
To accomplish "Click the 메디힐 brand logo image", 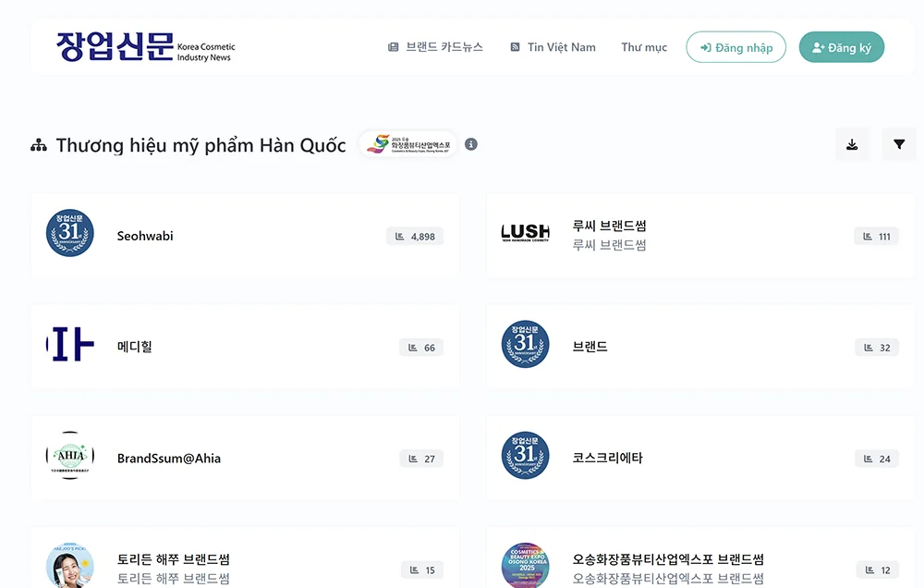I will [70, 345].
